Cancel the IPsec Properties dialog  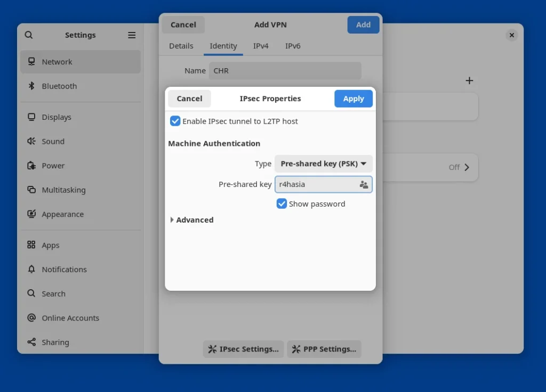(189, 99)
